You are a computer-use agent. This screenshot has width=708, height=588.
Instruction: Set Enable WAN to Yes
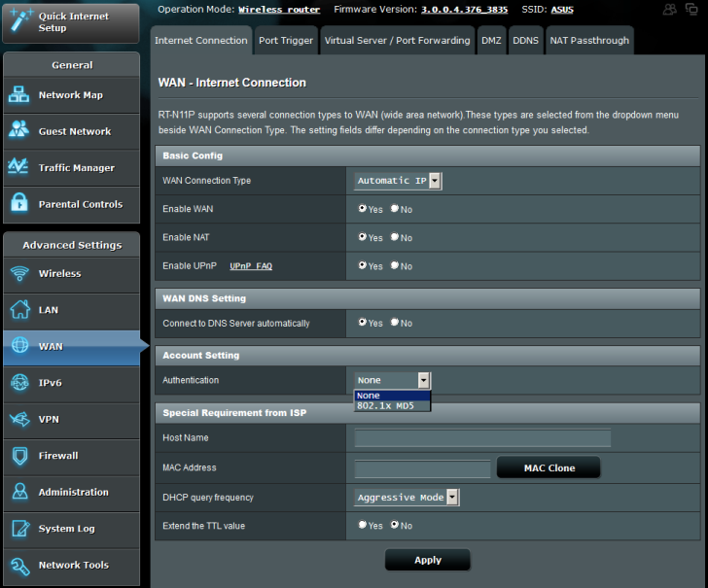[362, 208]
